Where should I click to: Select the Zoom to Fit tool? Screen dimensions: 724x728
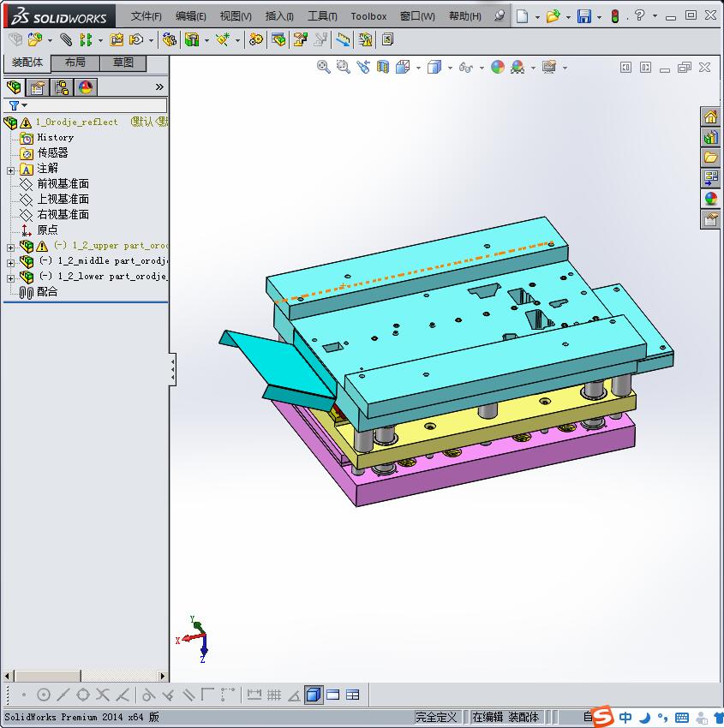[324, 67]
